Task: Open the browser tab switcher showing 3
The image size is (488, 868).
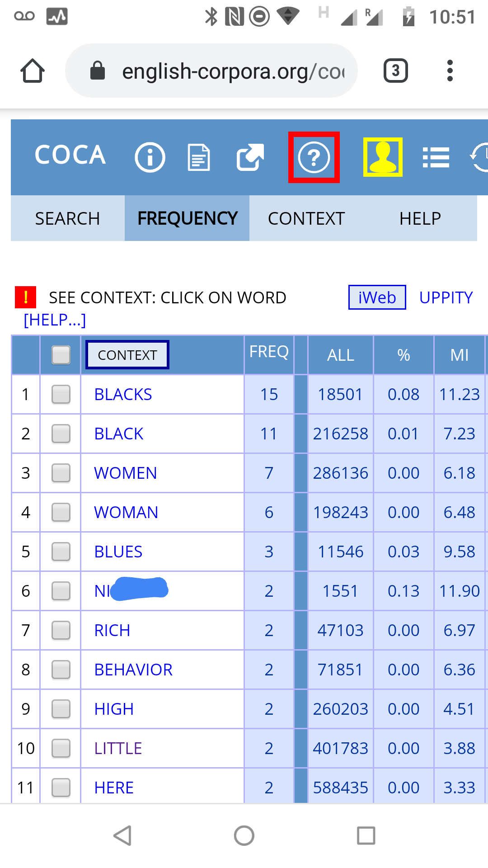Action: tap(396, 71)
